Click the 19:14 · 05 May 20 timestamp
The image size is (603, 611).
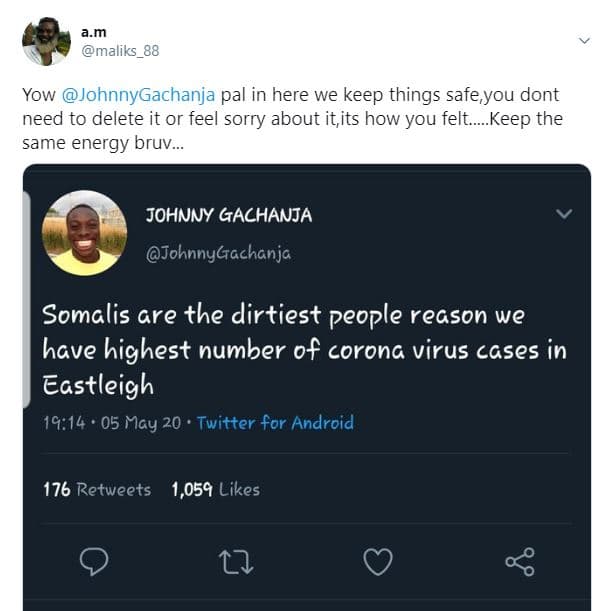coord(112,423)
